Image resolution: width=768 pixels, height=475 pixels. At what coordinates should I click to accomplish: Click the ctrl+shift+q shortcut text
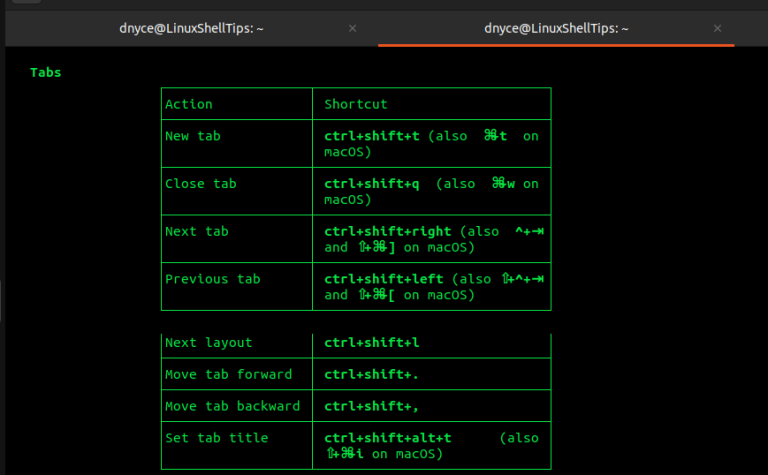(372, 184)
